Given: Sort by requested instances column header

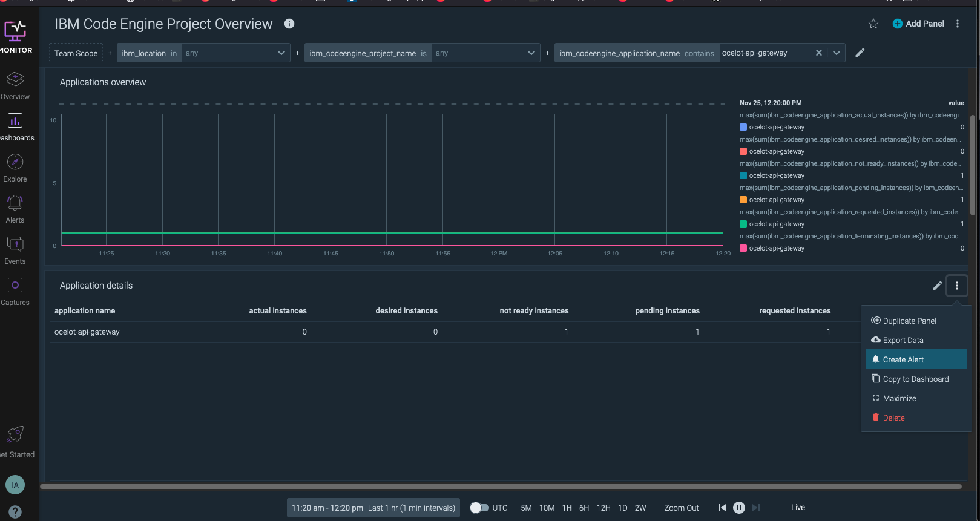Looking at the screenshot, I should point(795,310).
